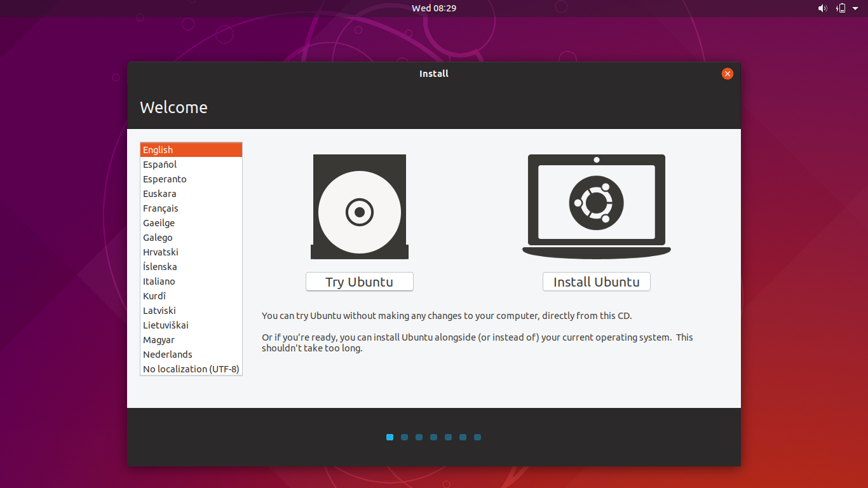The height and width of the screenshot is (488, 868).
Task: Expand the system menu arrow in top bar
Action: tap(855, 8)
